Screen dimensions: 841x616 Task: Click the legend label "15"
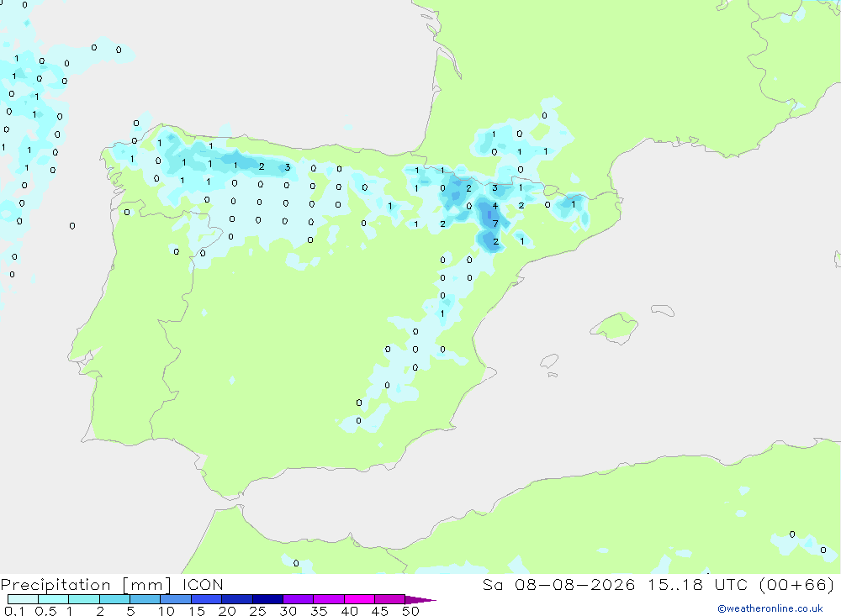tap(196, 611)
